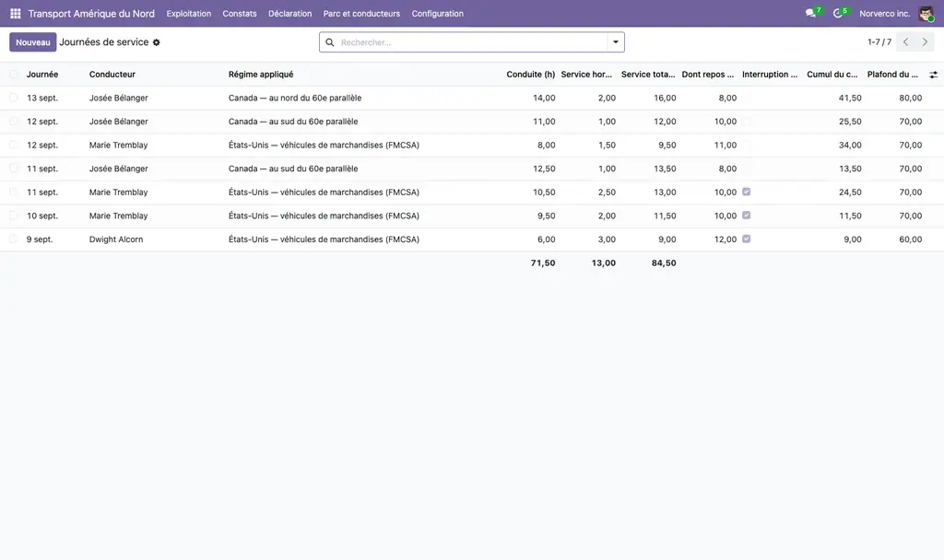Go to the next page arrow

[925, 42]
